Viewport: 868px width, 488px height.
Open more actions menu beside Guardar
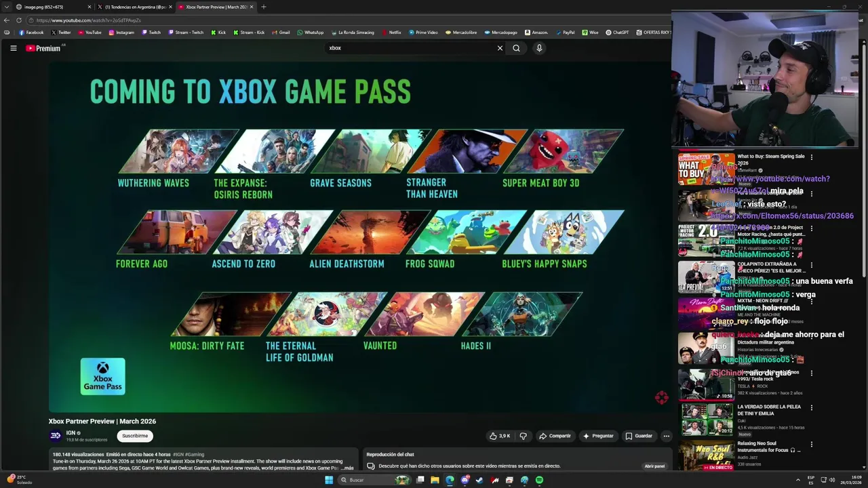667,436
